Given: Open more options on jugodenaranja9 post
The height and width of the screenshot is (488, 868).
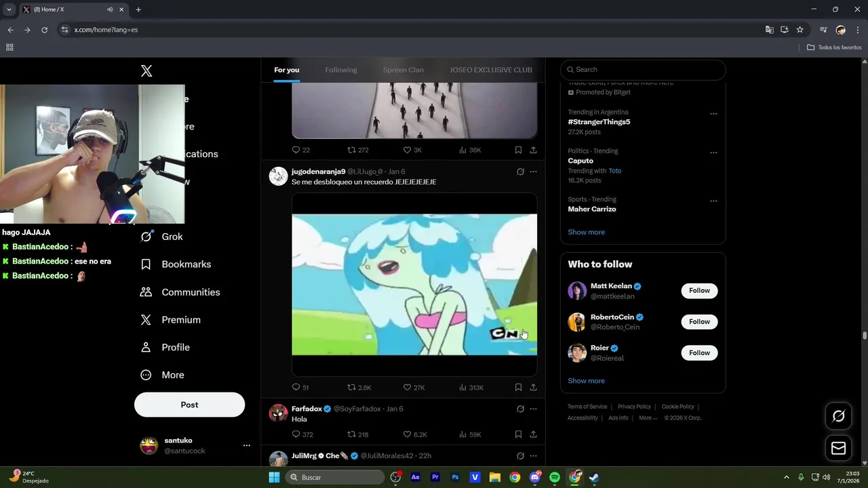Looking at the screenshot, I should (533, 171).
